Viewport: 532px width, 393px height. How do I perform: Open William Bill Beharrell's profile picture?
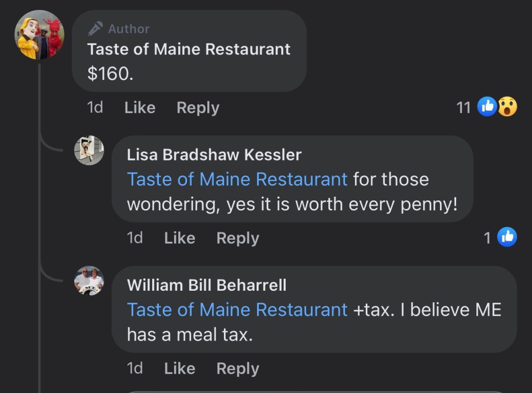coord(89,281)
